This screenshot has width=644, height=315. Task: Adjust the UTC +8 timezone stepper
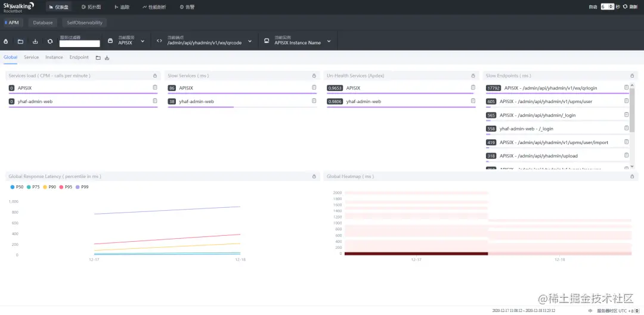point(637,310)
